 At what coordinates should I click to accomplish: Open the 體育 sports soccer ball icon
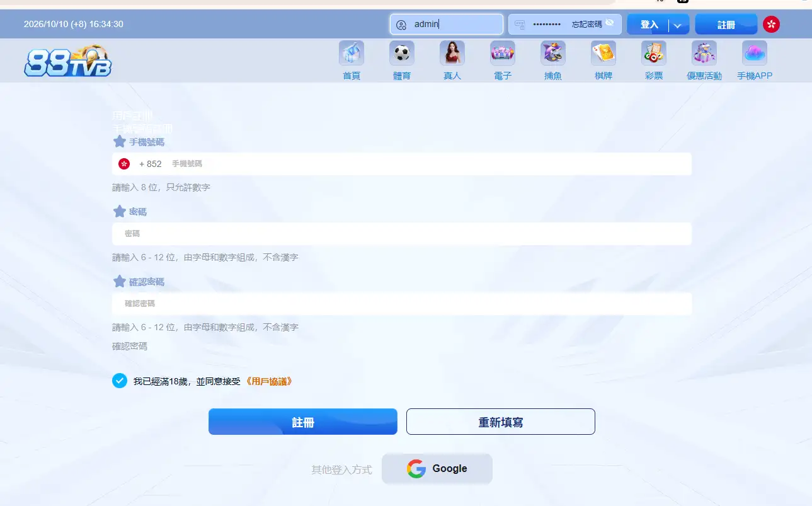pyautogui.click(x=402, y=54)
